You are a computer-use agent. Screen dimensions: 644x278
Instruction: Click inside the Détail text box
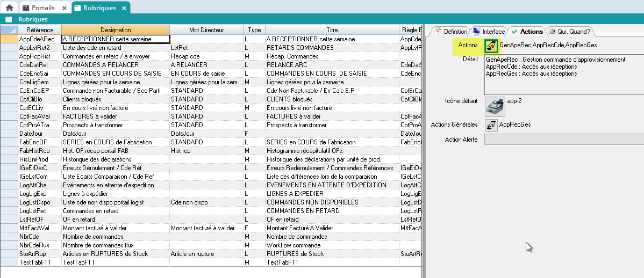coord(563,81)
